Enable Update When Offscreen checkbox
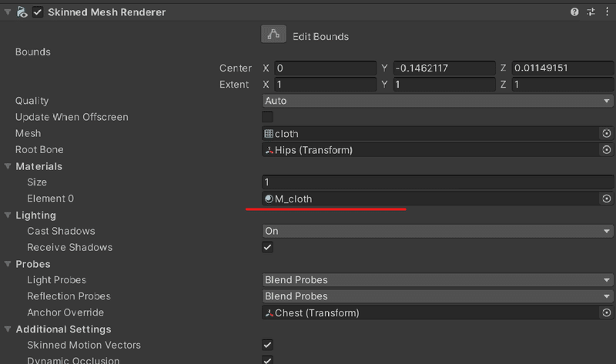Image resolution: width=616 pixels, height=364 pixels. pos(267,117)
